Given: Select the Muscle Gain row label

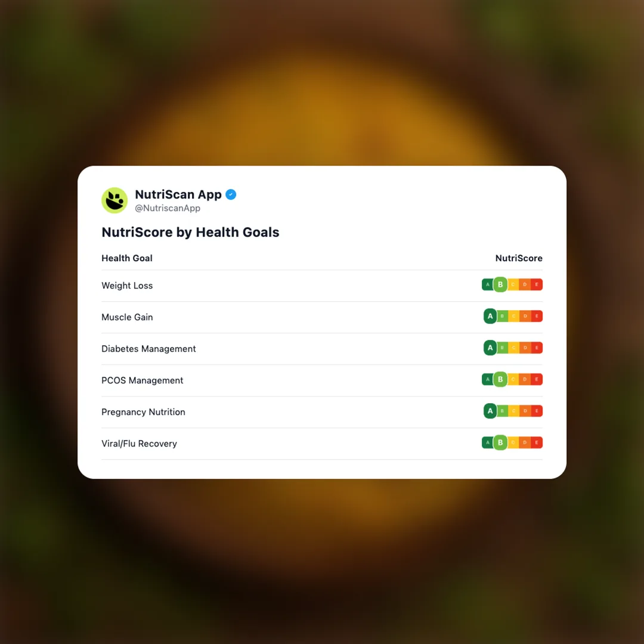Looking at the screenshot, I should coord(127,317).
